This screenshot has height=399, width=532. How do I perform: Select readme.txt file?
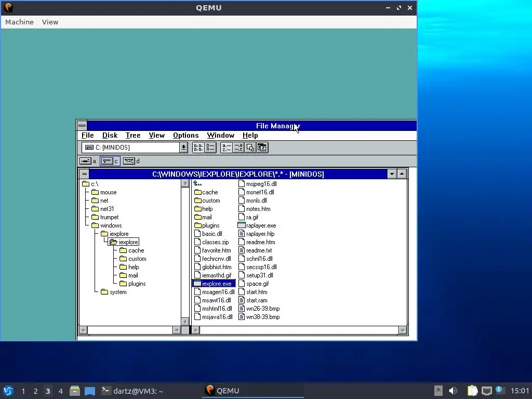point(255,250)
